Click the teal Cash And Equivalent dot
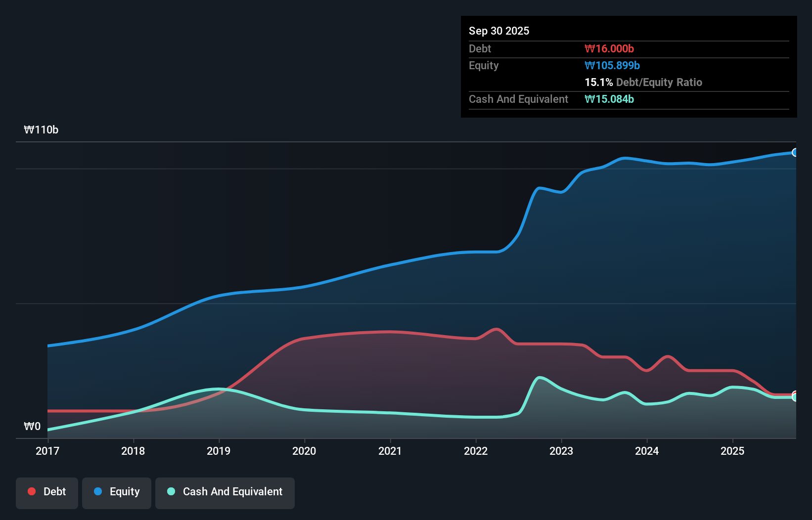812x520 pixels. (170, 491)
